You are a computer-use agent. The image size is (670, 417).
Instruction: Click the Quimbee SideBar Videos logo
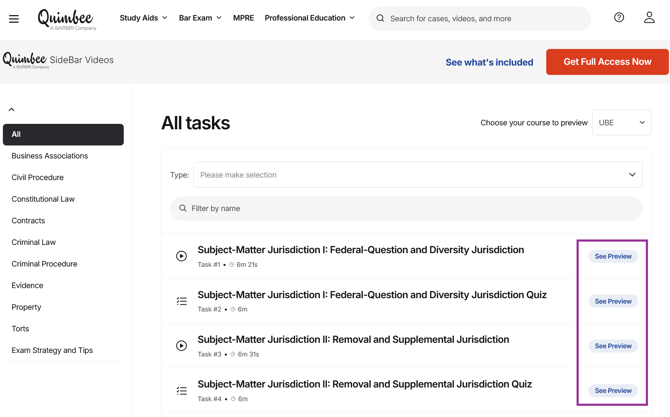[x=58, y=60]
